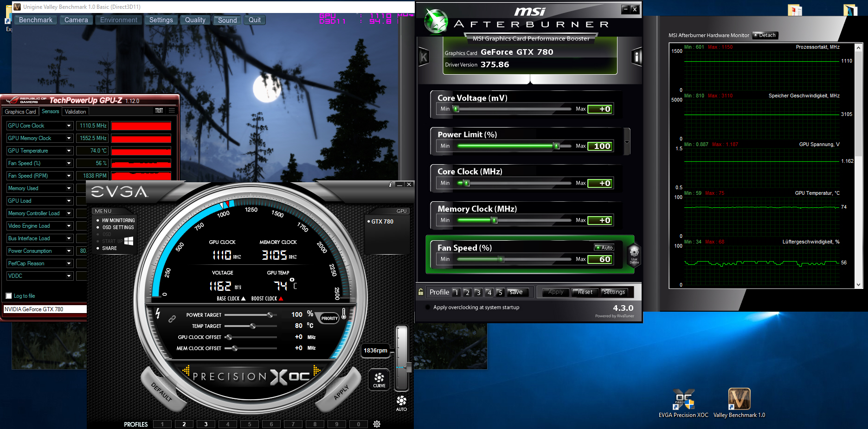Select Afterburner profile slot 3
The image size is (868, 429).
point(478,292)
